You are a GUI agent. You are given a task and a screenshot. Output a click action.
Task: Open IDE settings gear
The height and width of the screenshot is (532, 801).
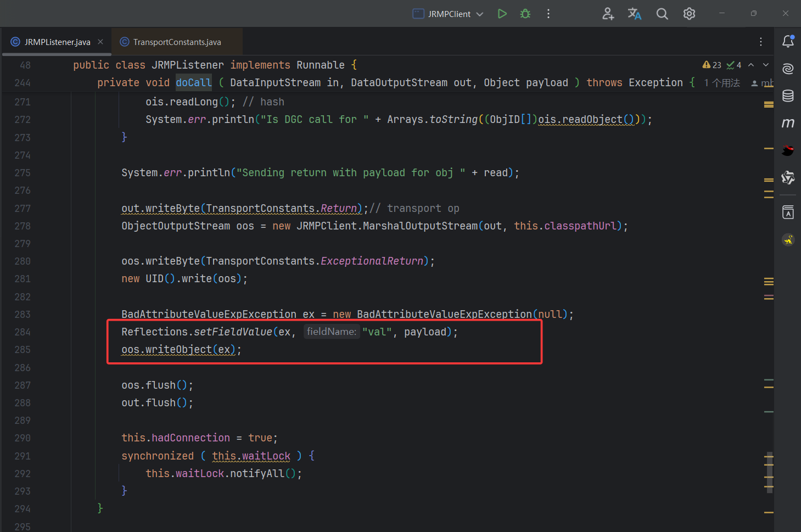[689, 14]
